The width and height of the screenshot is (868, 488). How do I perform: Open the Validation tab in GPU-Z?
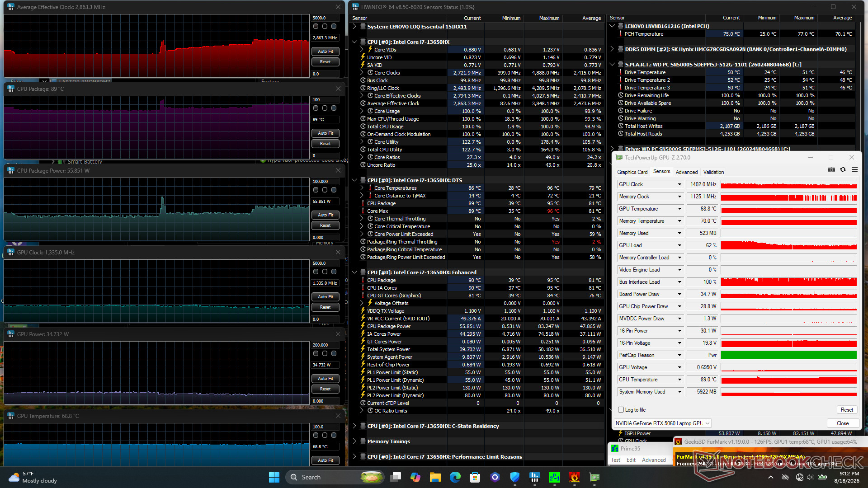714,172
